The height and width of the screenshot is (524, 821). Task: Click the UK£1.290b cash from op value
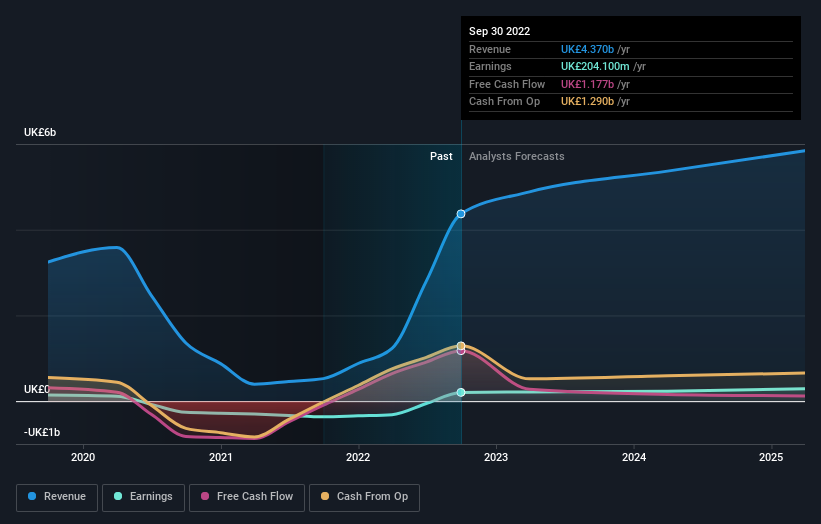(x=587, y=102)
